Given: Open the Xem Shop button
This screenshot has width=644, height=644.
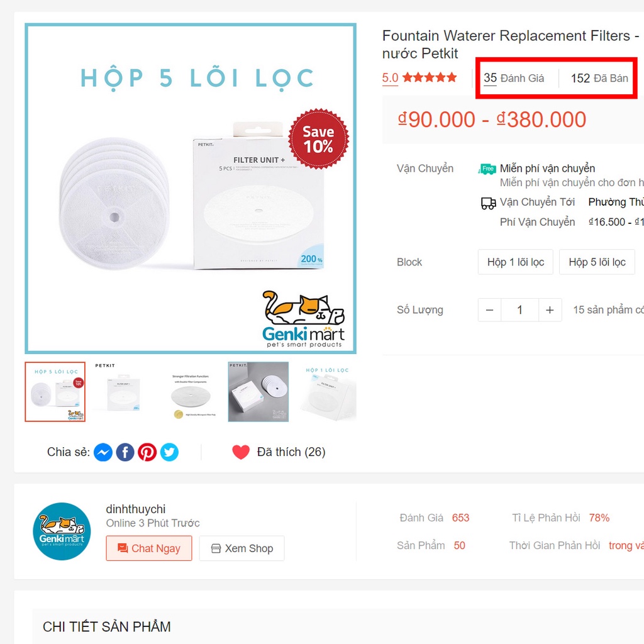Looking at the screenshot, I should click(x=241, y=548).
